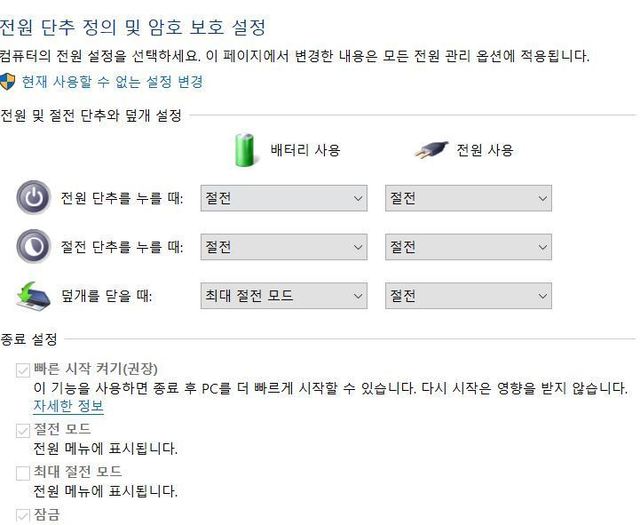
Task: Open plugged-in dropdown for 전원 단추를 누를 때
Action: point(468,198)
